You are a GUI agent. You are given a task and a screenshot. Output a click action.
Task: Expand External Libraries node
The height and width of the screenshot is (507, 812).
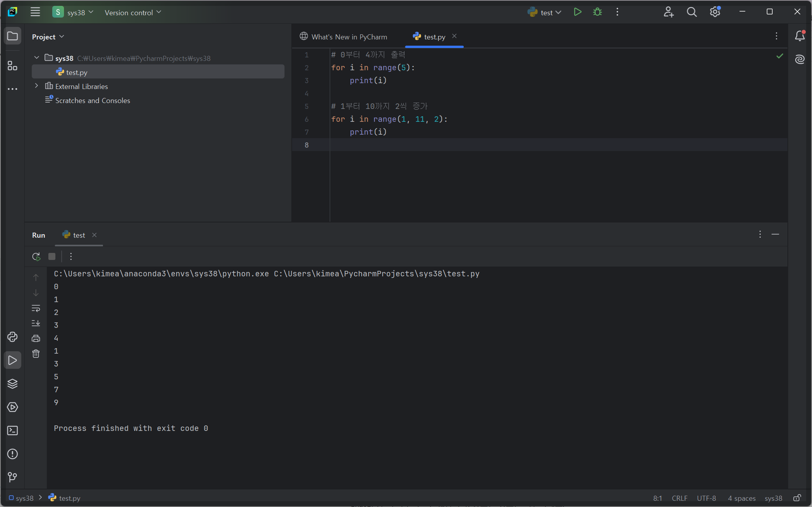37,86
